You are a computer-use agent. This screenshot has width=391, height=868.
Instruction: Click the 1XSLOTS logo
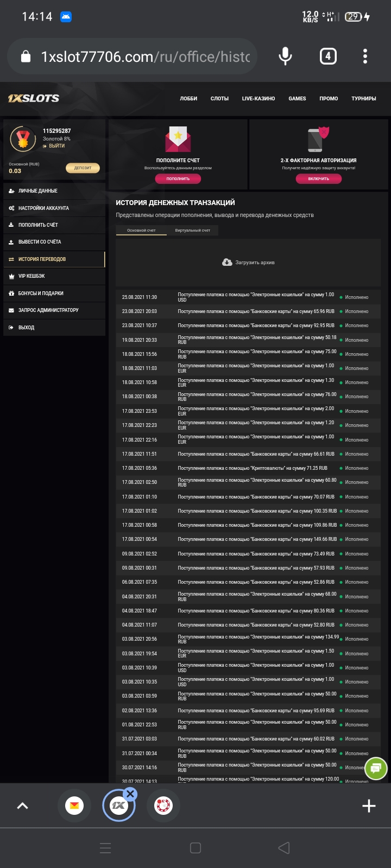click(34, 98)
